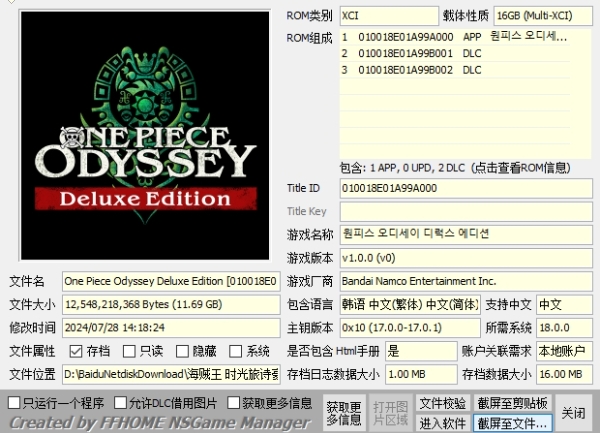Click the Html手册 field showing 是
This screenshot has width=601, height=433.
pyautogui.click(x=421, y=351)
